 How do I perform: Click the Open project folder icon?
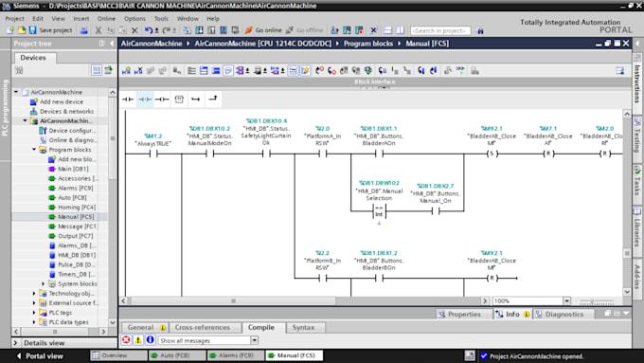tap(22, 30)
